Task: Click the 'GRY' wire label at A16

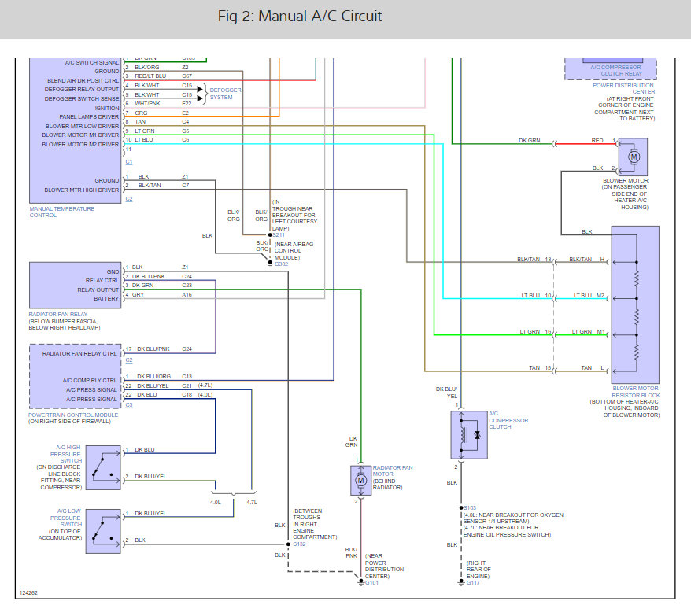Action: pyautogui.click(x=138, y=294)
